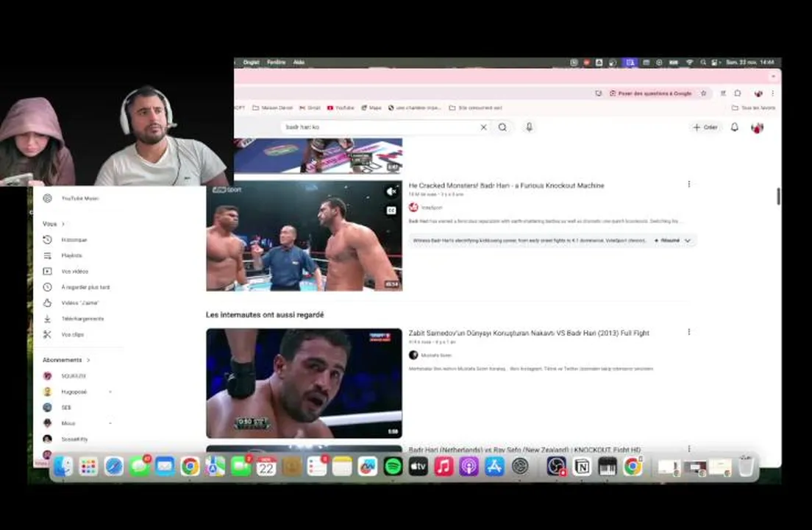The image size is (812, 530).
Task: Open Chrome extensions puzzle icon
Action: (x=738, y=93)
